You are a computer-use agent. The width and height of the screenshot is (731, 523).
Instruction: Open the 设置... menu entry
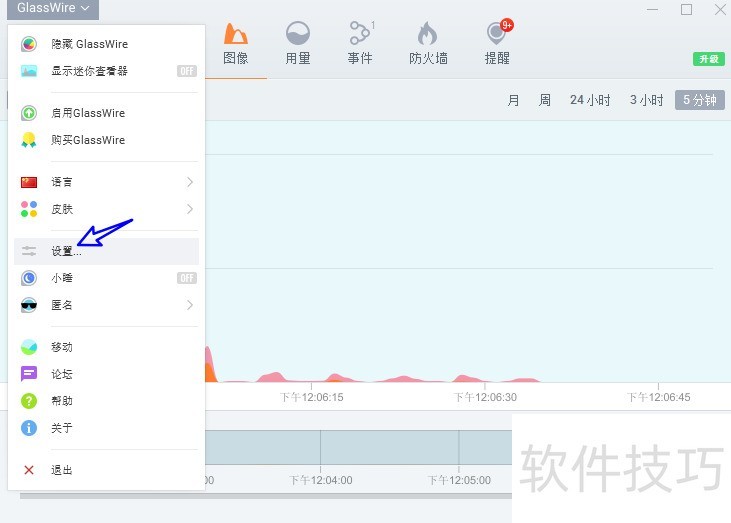[106, 251]
